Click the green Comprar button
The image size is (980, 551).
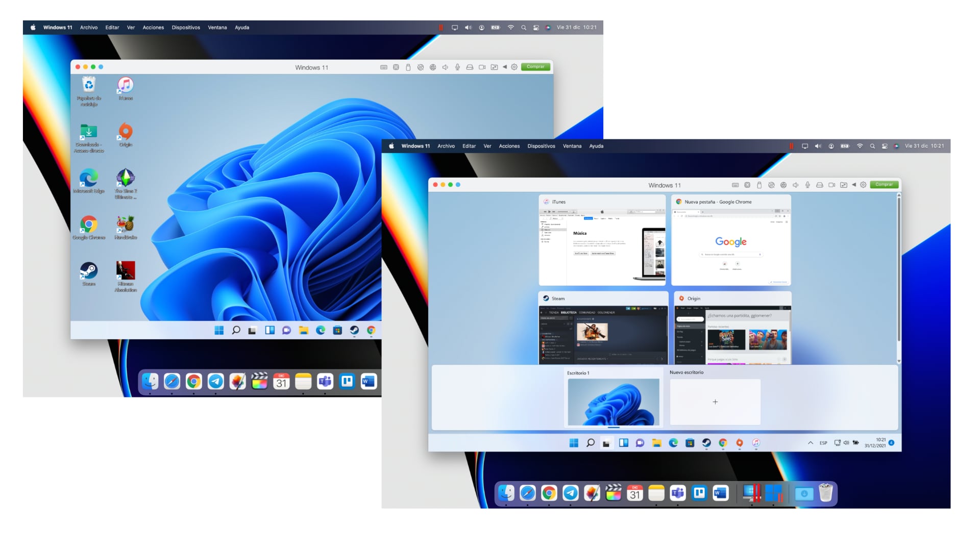tap(885, 185)
